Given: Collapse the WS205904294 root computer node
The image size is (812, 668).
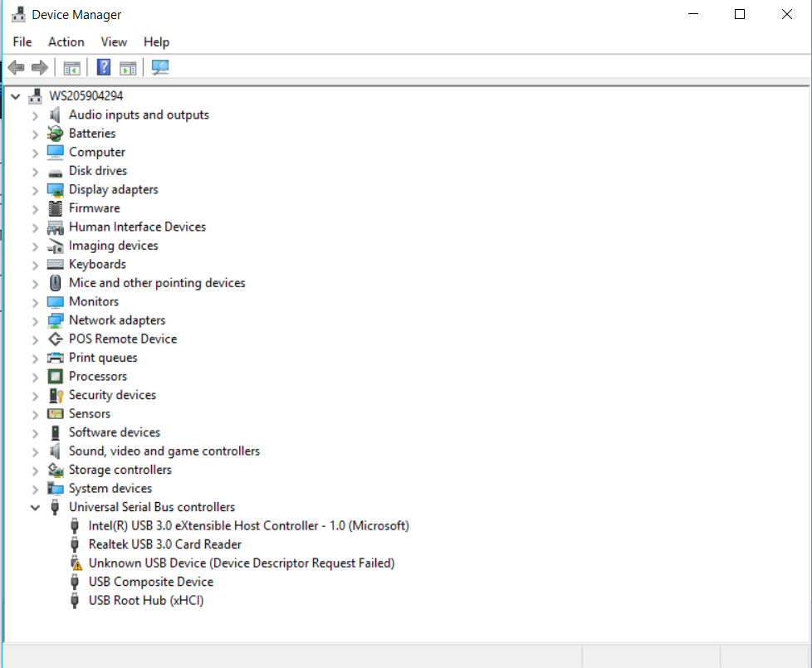Looking at the screenshot, I should (16, 96).
